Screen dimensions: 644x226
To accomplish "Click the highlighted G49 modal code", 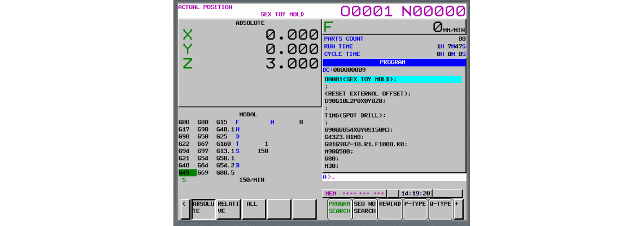I will [x=188, y=172].
